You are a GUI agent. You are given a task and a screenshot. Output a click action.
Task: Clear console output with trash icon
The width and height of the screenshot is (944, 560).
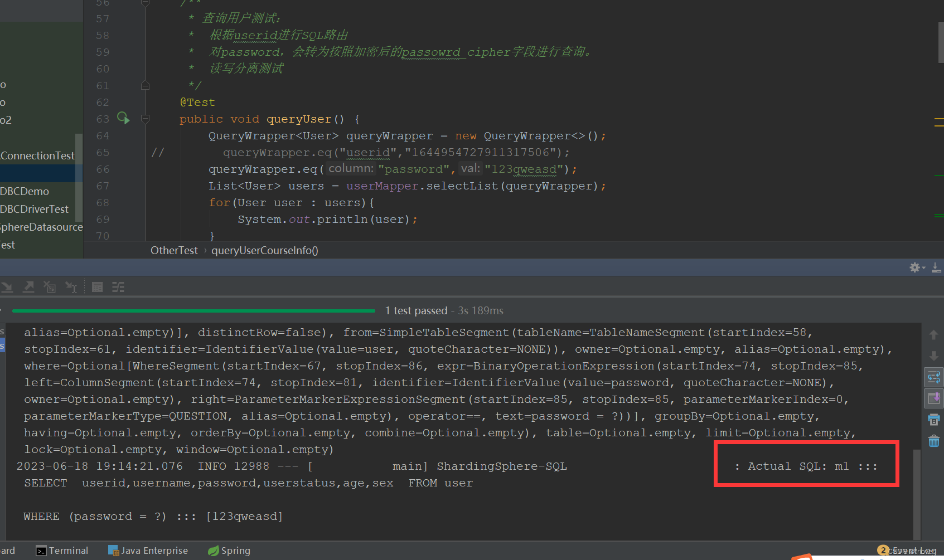tap(934, 441)
